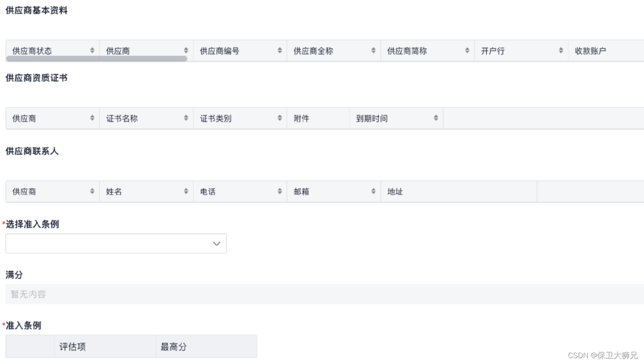The height and width of the screenshot is (363, 644).
Task: Sort basic info table by 供应商编号
Action: [x=280, y=50]
